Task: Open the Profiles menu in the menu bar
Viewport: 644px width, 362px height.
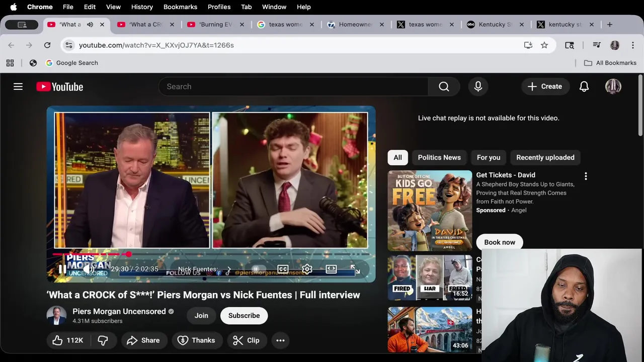Action: tap(219, 7)
